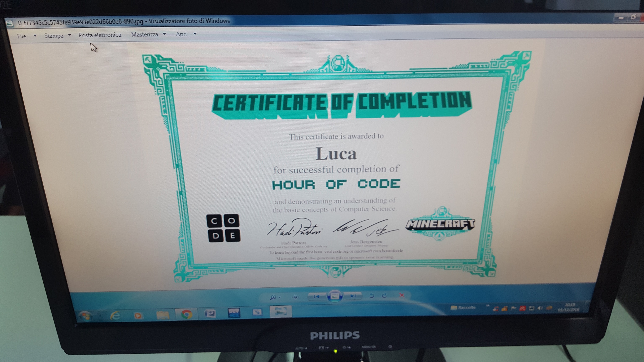Open the Action Center flag icon

(x=513, y=309)
